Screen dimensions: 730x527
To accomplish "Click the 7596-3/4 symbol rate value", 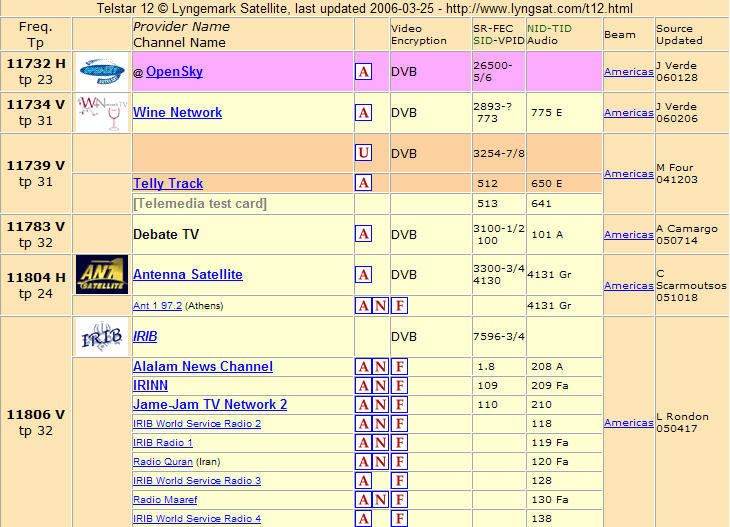I will (499, 336).
